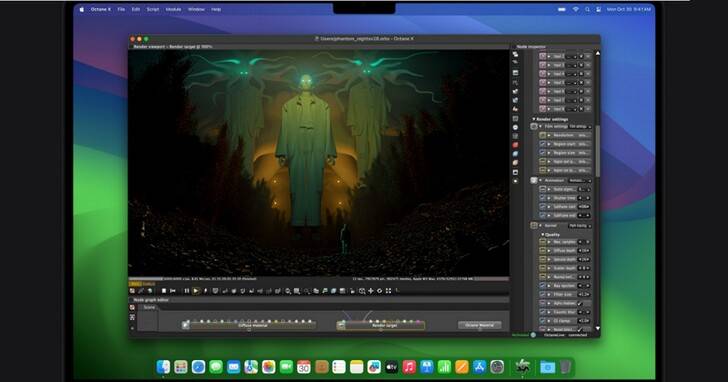The height and width of the screenshot is (382, 728).
Task: Open the Edit menu
Action: (136, 9)
